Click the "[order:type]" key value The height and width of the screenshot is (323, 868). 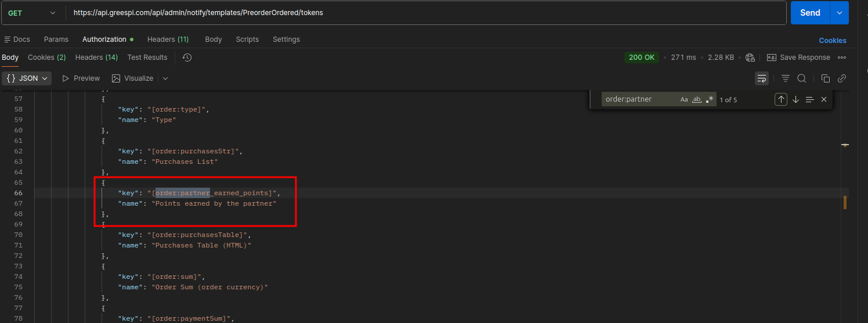(178, 109)
